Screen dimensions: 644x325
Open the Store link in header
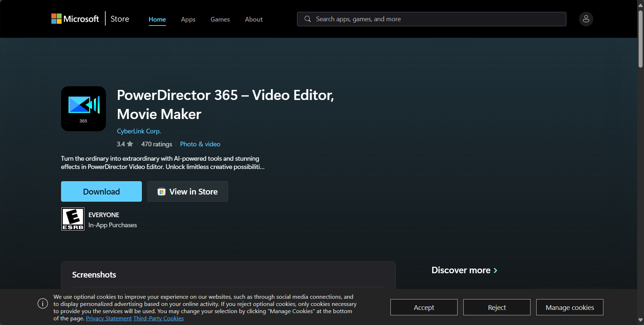click(x=120, y=19)
